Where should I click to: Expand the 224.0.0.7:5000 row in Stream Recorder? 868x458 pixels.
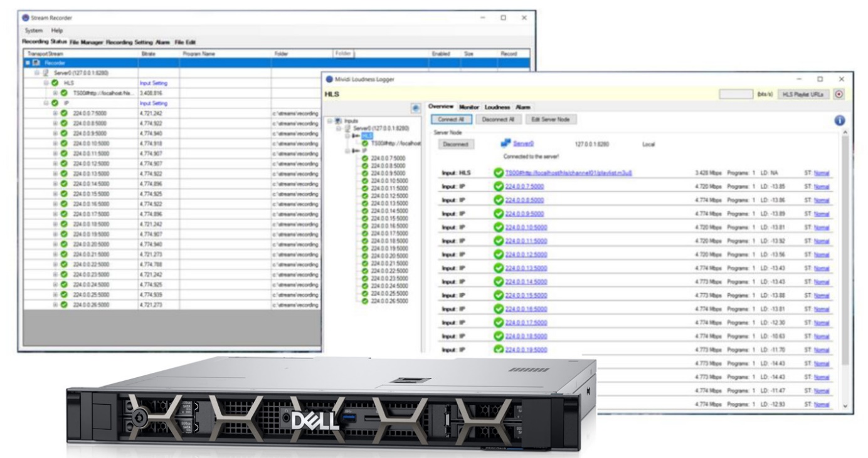(x=55, y=113)
